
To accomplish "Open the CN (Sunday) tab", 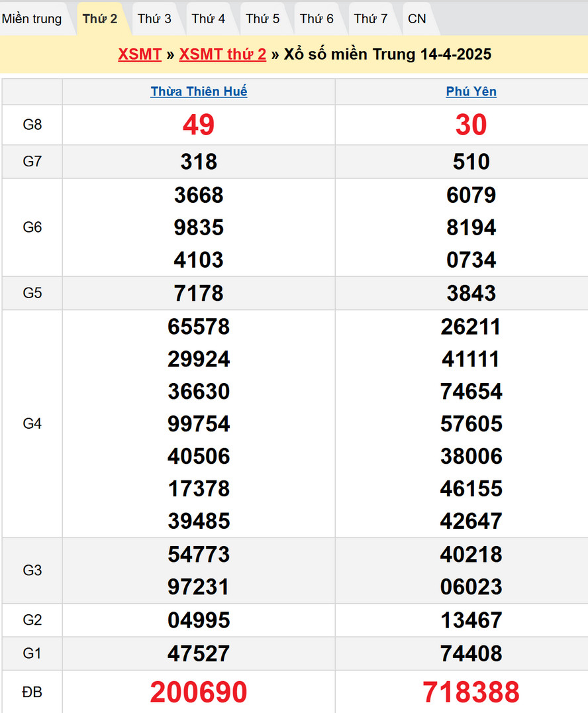I will coord(417,19).
